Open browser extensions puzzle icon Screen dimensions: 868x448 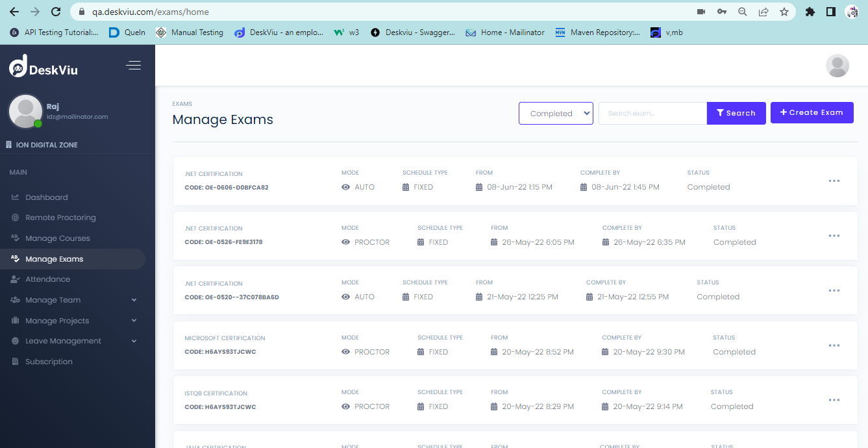pos(810,12)
